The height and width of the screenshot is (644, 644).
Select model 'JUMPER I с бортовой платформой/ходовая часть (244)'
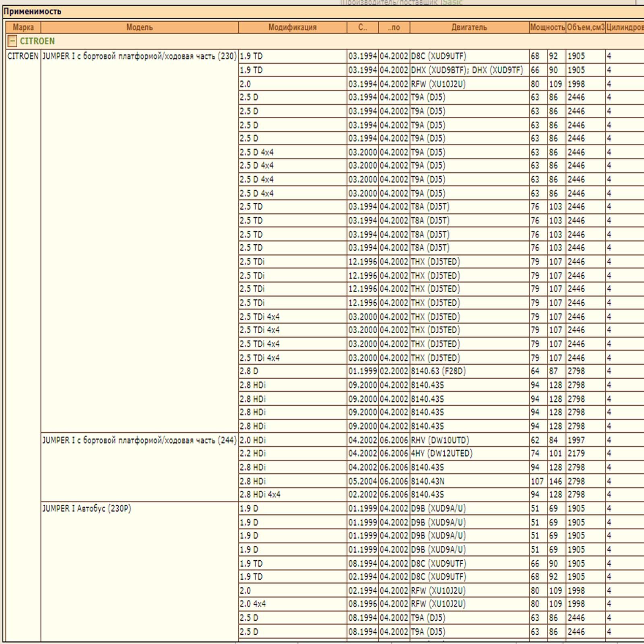(139, 440)
